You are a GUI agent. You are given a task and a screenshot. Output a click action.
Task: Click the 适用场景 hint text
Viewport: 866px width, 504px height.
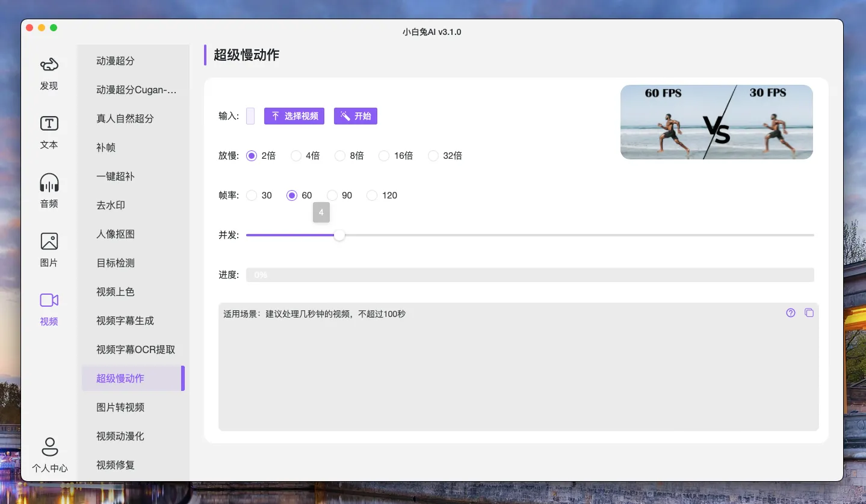pyautogui.click(x=314, y=314)
